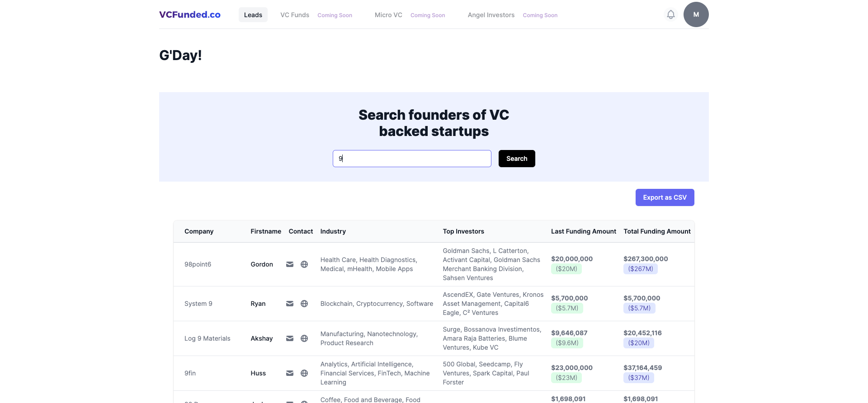Click the first name Huss
The height and width of the screenshot is (403, 868).
click(x=258, y=373)
